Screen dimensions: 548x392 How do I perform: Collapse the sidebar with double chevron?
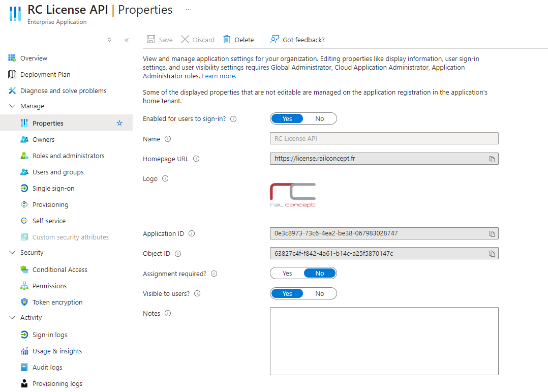click(127, 40)
